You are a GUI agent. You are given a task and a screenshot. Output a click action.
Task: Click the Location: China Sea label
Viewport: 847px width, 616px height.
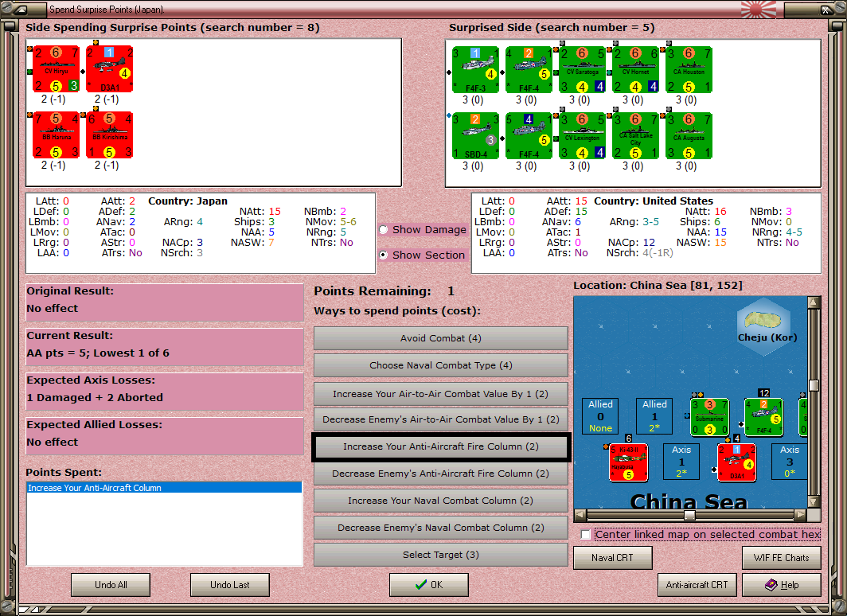[x=658, y=285]
